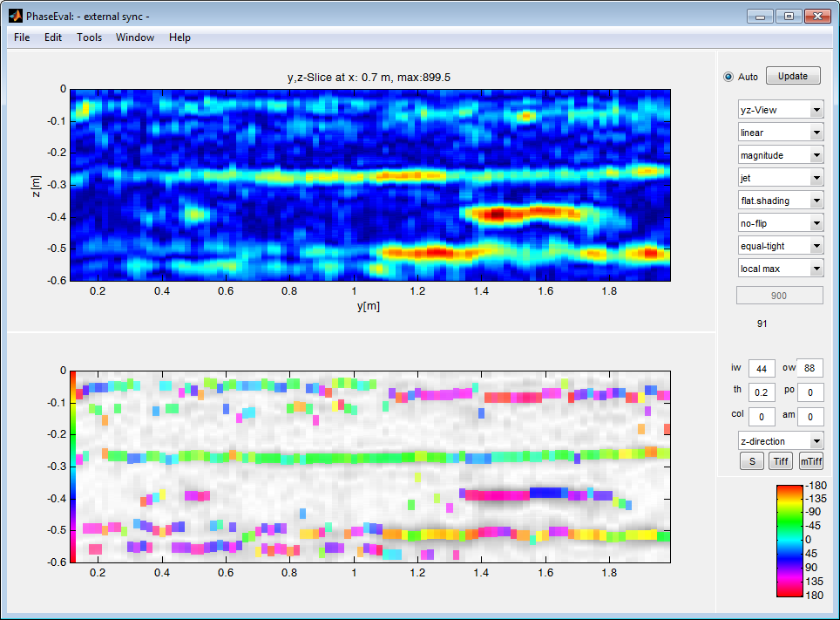The height and width of the screenshot is (620, 840).
Task: Click the S button
Action: [752, 461]
